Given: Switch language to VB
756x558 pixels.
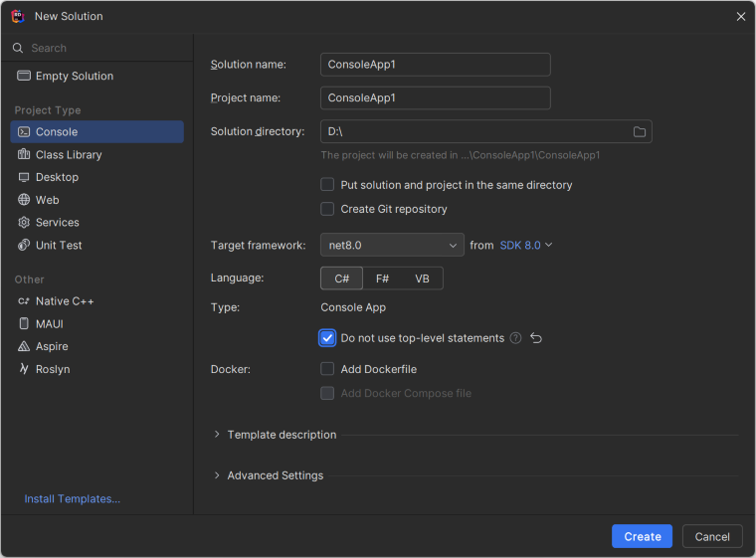Looking at the screenshot, I should click(x=422, y=279).
